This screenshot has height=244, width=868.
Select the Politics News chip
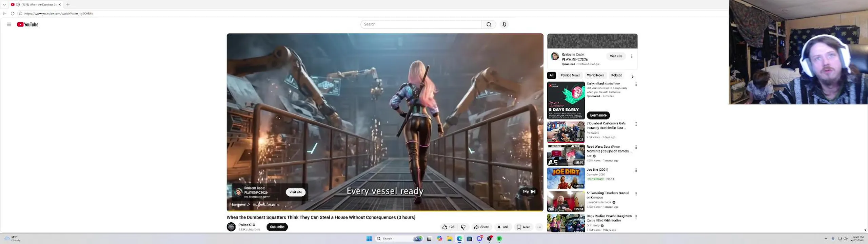[x=570, y=75]
